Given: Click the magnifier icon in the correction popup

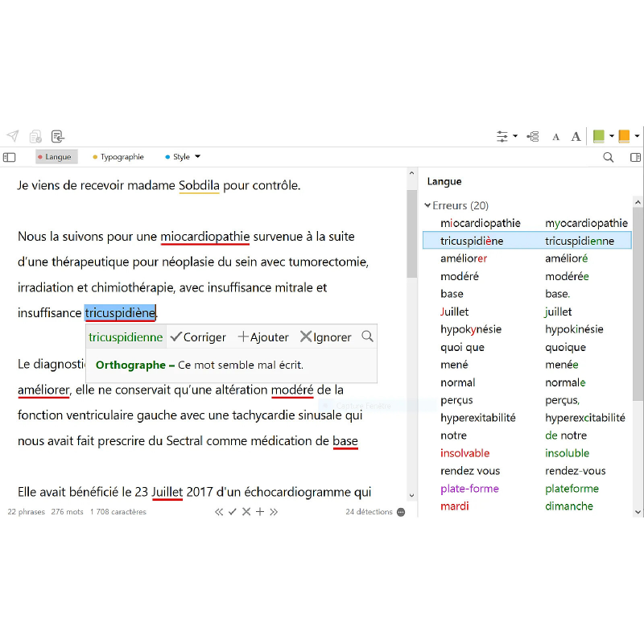Looking at the screenshot, I should coord(368,336).
